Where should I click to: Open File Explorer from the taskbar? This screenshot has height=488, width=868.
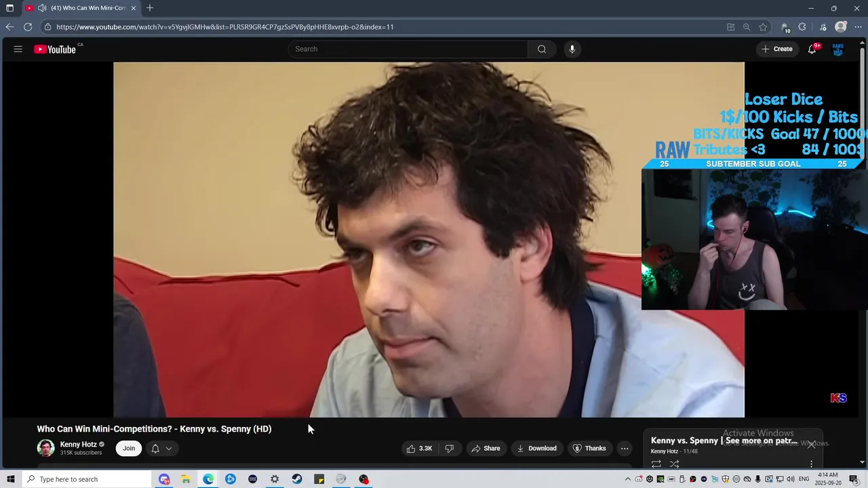tap(186, 479)
